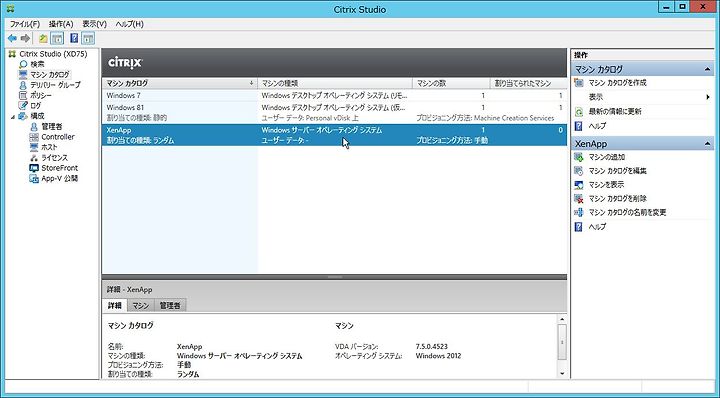Click the up-one-level folder toolbar icon

[x=43, y=39]
